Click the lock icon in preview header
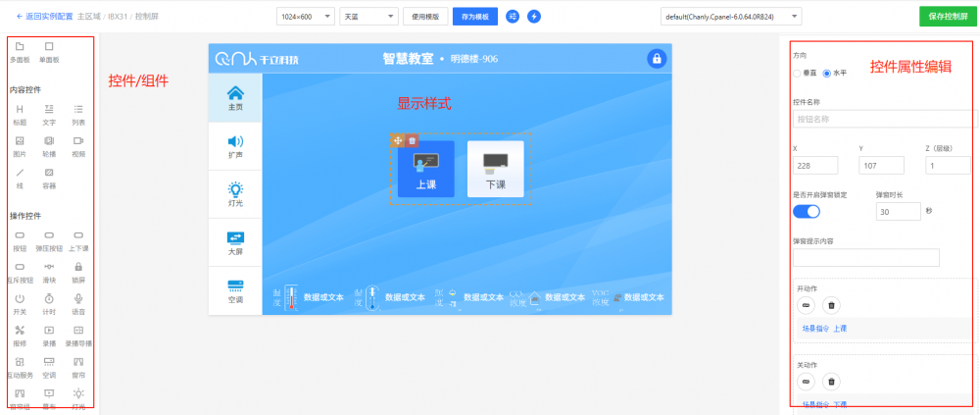 656,59
